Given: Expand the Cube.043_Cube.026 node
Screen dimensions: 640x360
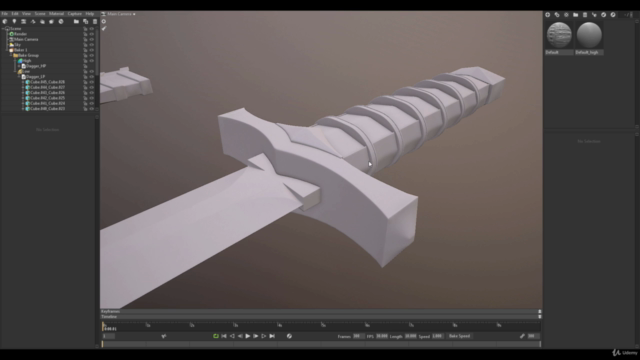Looking at the screenshot, I should point(23,92).
